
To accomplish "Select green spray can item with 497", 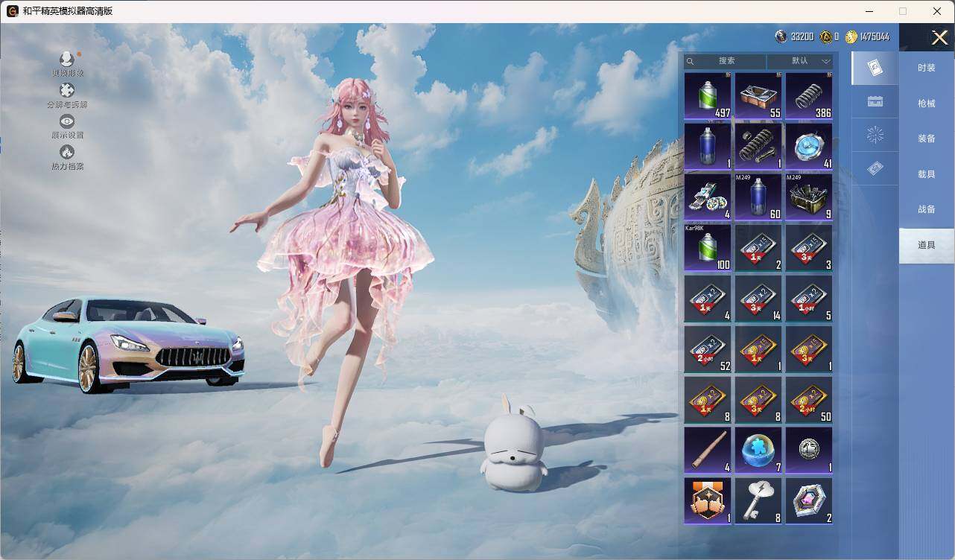I will pyautogui.click(x=708, y=95).
